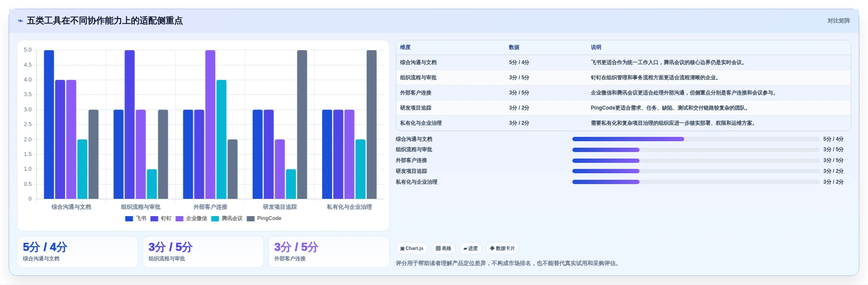Image resolution: width=868 pixels, height=285 pixels.
Task: Open the 3分 / 5分 组织流程与审批 data card
Action: tap(203, 252)
